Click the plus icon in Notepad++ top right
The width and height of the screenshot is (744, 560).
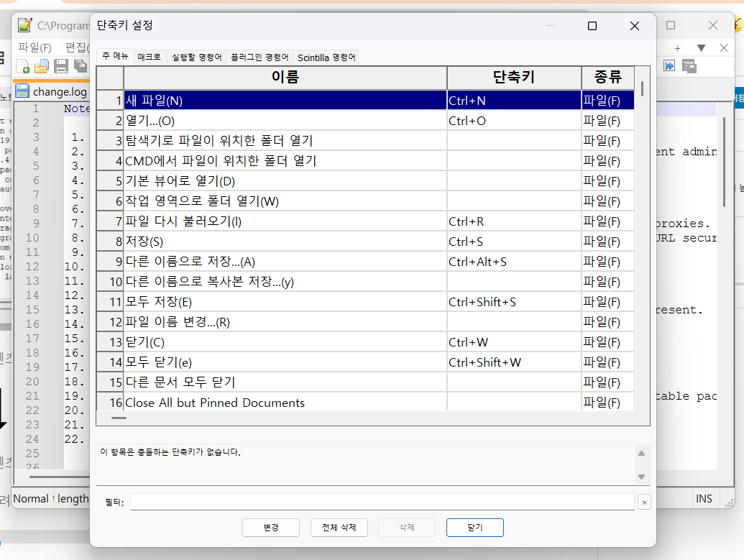pyautogui.click(x=678, y=48)
